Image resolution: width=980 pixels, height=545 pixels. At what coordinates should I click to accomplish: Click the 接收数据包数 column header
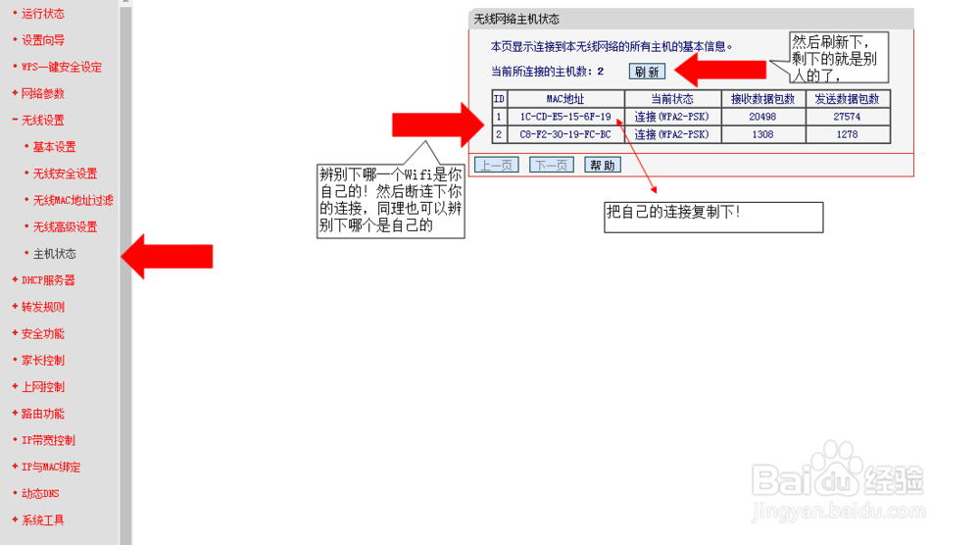763,99
